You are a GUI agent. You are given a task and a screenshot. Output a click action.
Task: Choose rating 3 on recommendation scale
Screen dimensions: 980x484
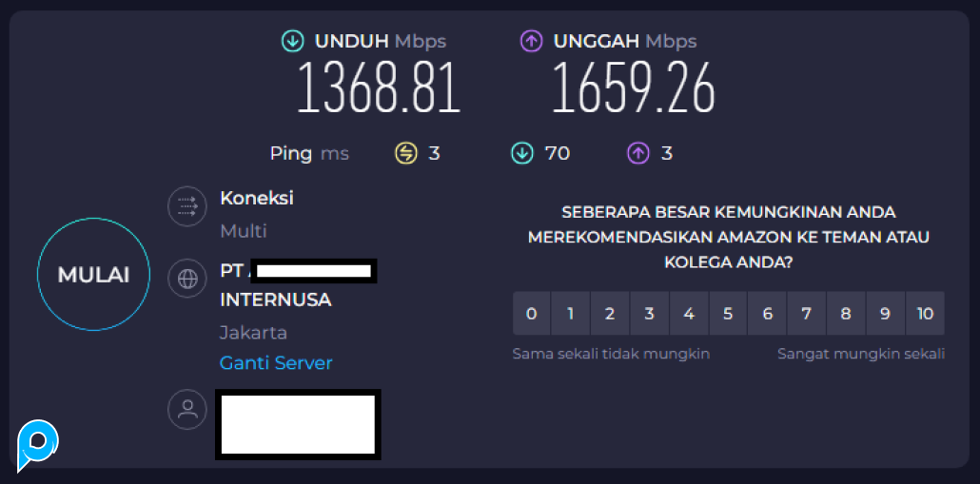[x=649, y=314]
